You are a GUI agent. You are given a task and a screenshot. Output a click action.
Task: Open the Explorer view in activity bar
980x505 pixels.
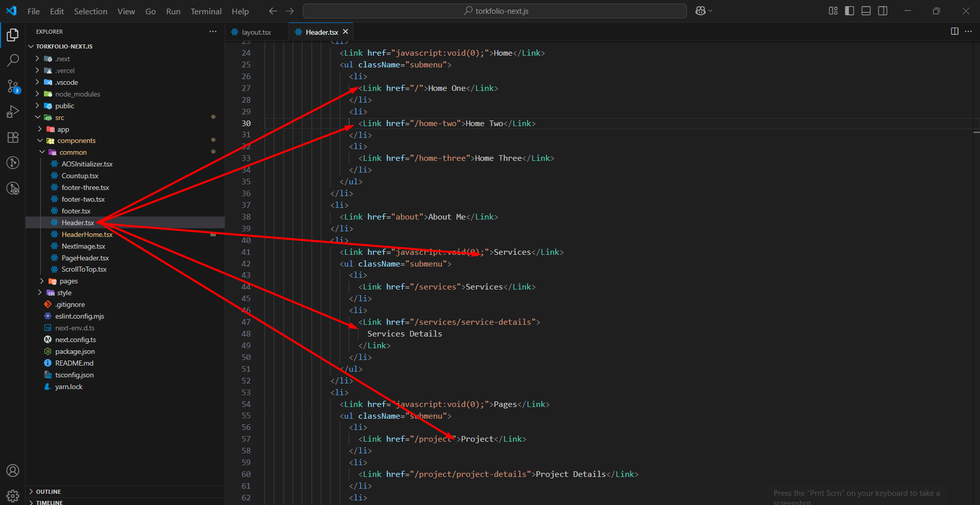(x=13, y=35)
